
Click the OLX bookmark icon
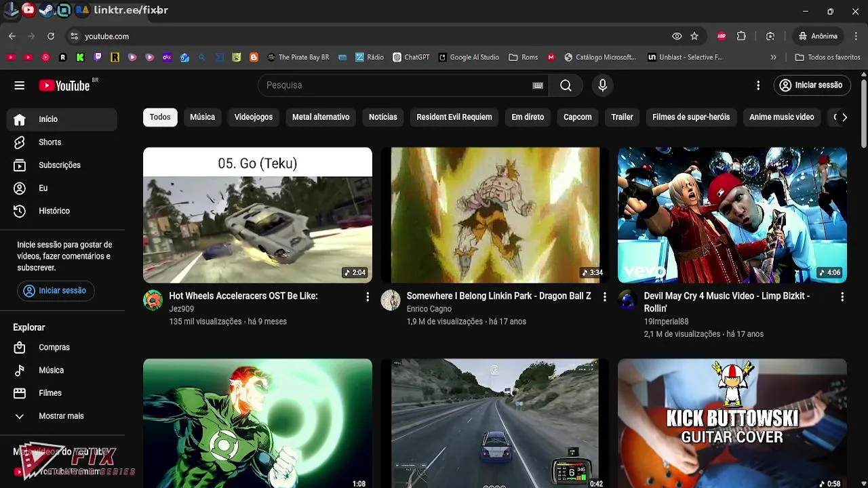click(x=167, y=58)
